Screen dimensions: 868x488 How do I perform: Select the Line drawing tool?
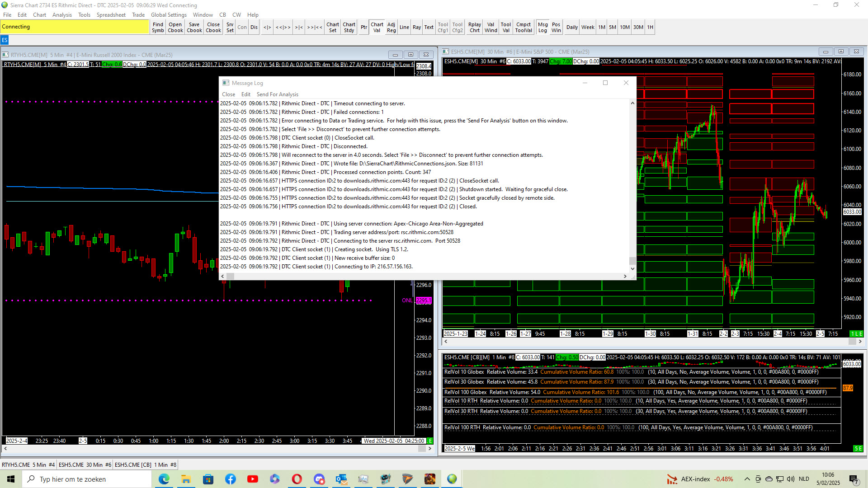(404, 27)
